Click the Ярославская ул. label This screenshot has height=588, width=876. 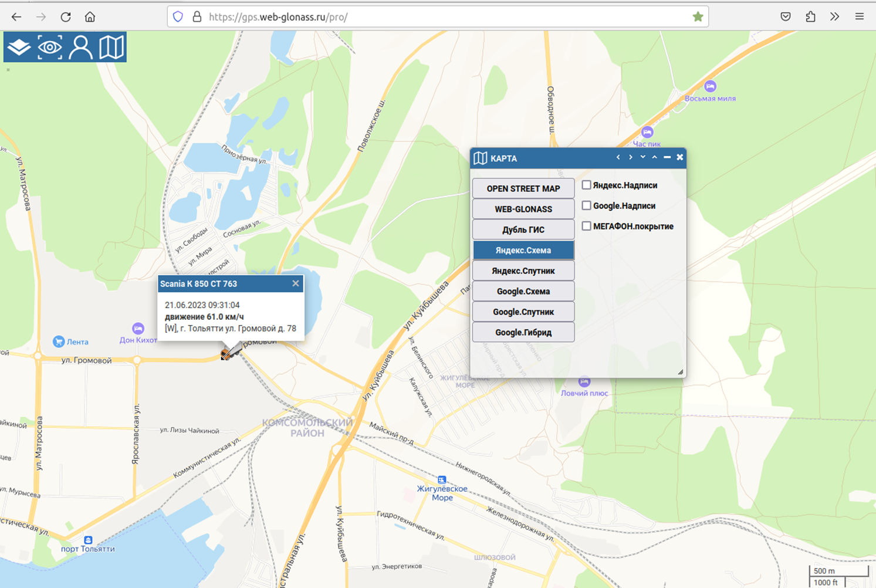click(x=136, y=434)
